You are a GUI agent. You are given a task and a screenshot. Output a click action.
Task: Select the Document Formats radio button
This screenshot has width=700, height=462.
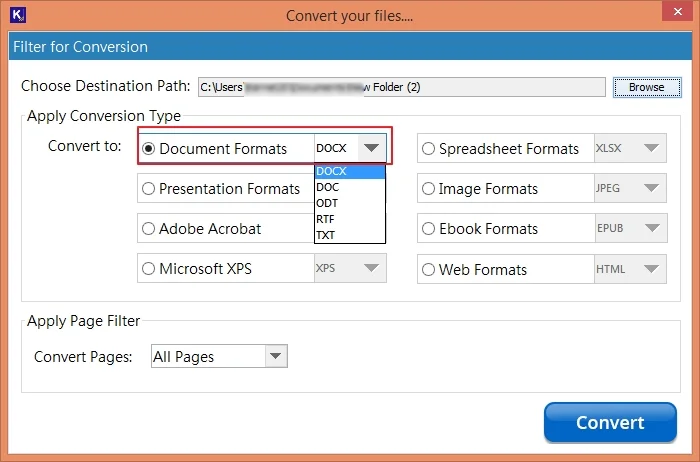[x=148, y=149]
